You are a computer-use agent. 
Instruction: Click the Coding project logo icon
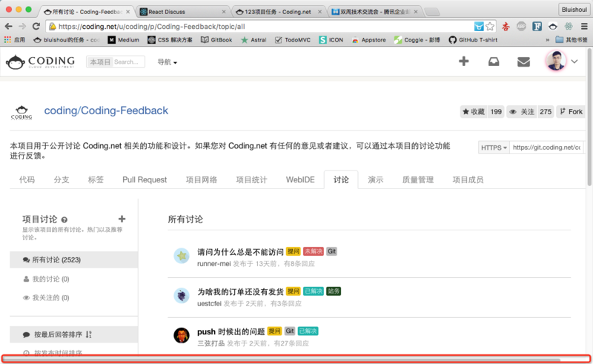(x=21, y=113)
